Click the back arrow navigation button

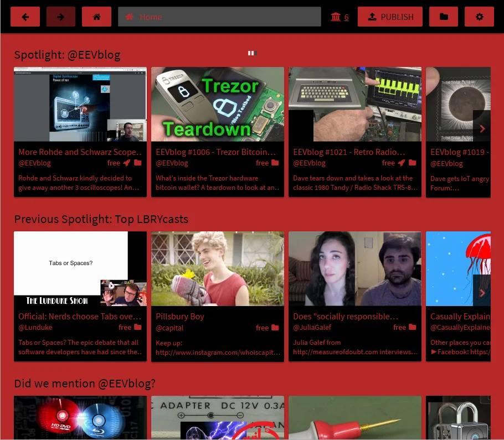tap(25, 17)
